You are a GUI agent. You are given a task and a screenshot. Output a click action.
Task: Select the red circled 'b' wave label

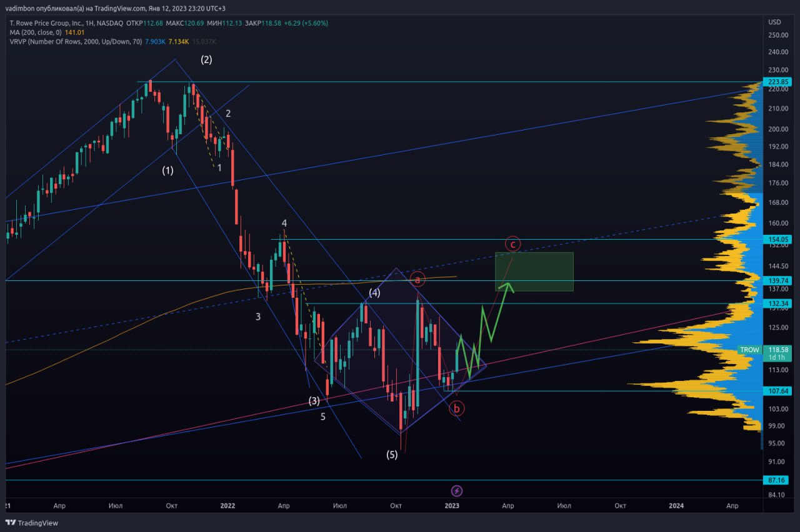(457, 408)
